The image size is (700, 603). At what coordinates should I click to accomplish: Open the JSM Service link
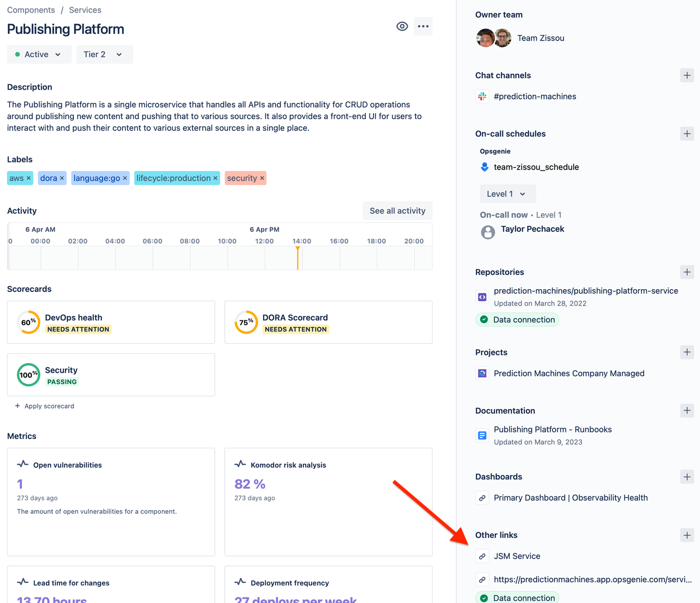click(517, 557)
